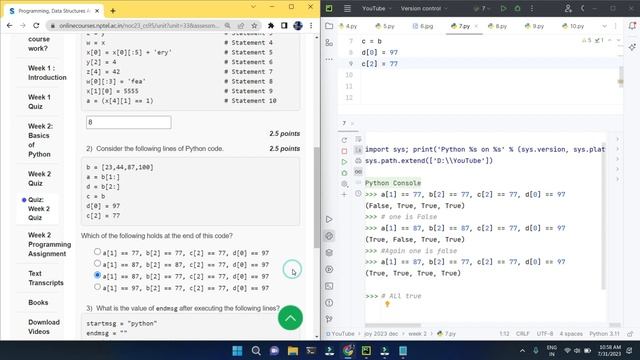Click the console horizontal scrollbar

393,325
